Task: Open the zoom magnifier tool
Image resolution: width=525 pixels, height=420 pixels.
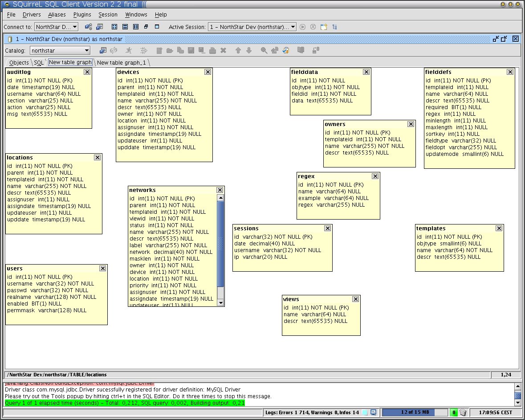Action: (264, 50)
